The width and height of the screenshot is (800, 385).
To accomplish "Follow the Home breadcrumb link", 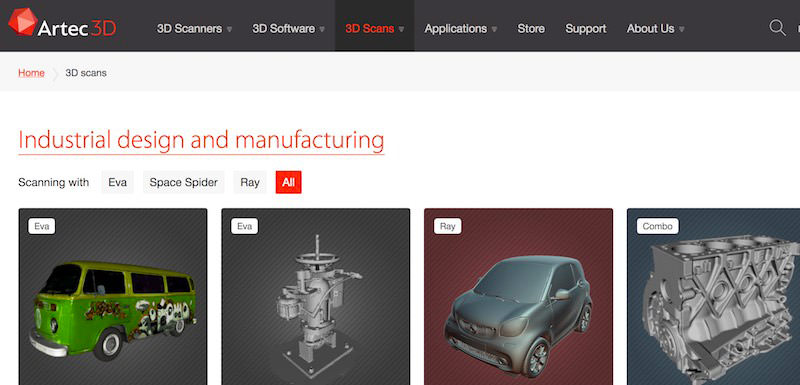I will (x=31, y=73).
